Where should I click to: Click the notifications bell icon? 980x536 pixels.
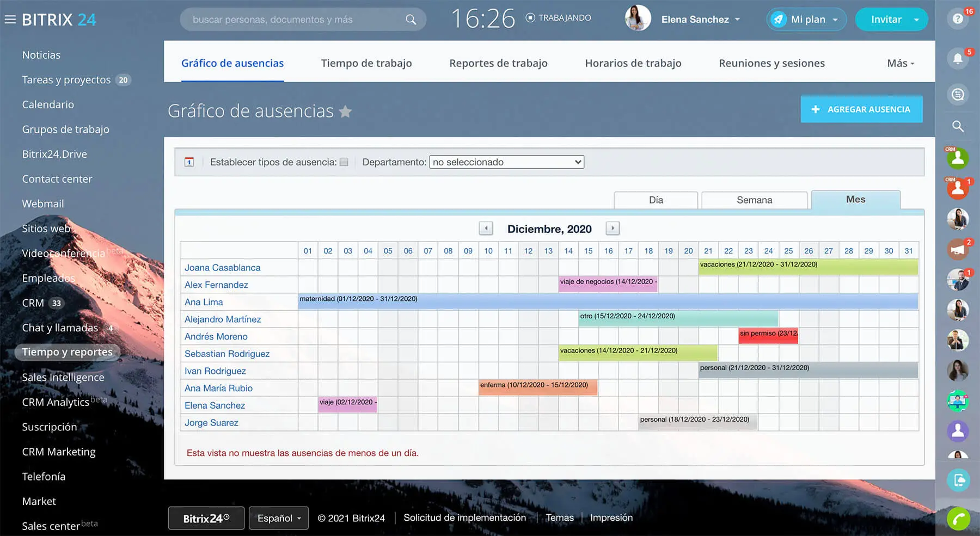point(958,58)
